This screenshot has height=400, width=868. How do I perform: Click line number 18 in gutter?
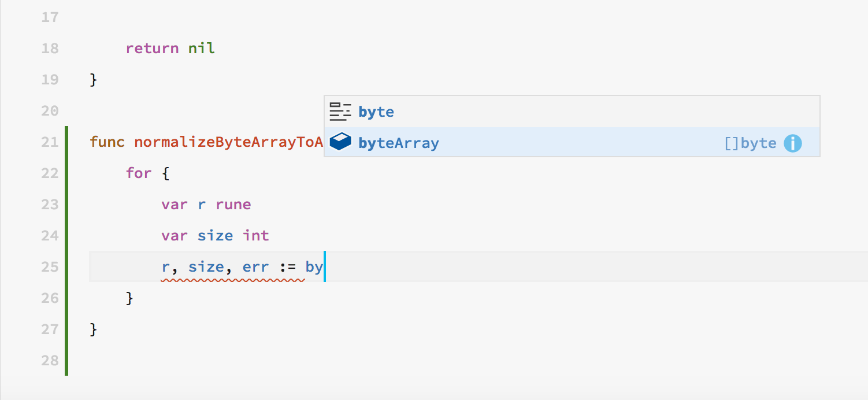click(x=50, y=48)
